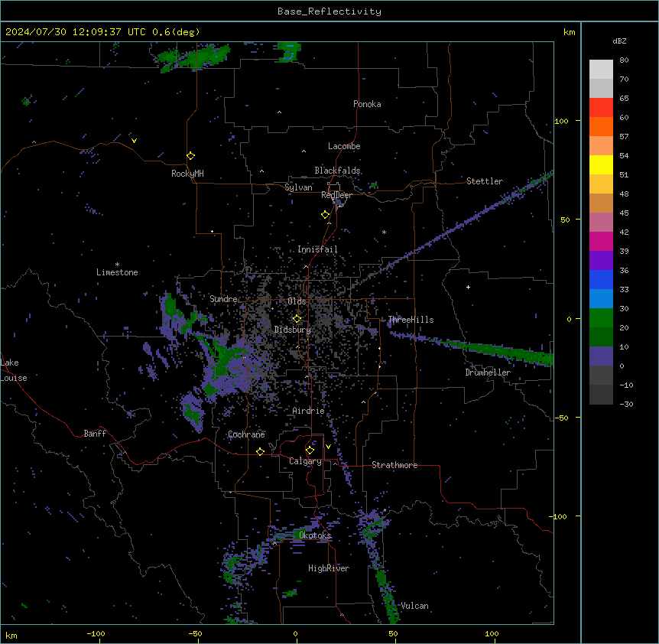Click the yellow V marker northwest of RockyMH

pos(134,141)
